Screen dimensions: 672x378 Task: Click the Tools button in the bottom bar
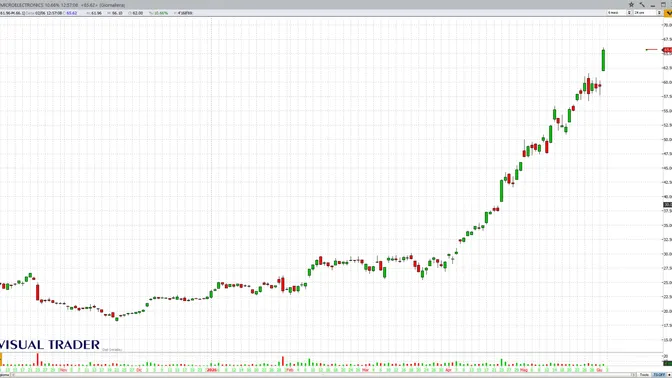point(644,375)
